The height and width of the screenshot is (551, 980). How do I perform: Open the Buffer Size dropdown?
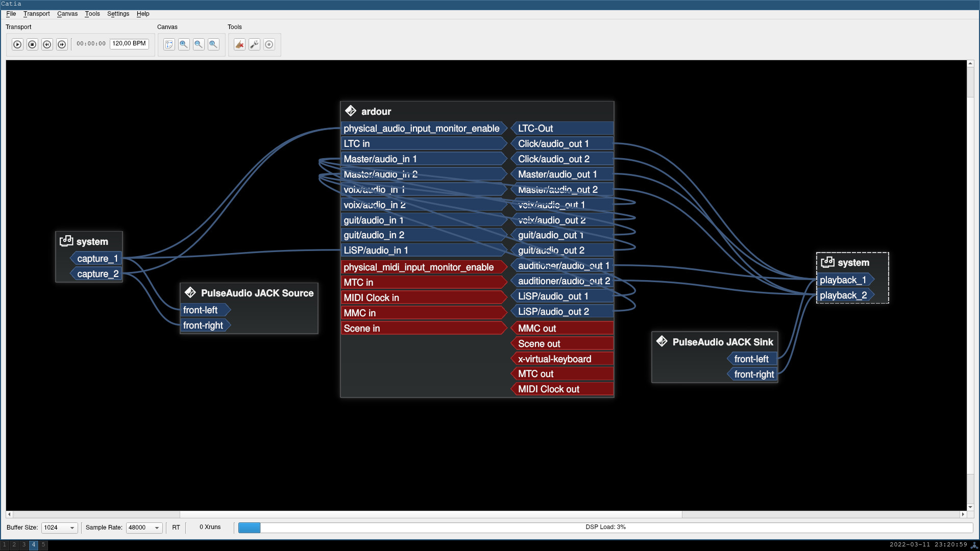coord(59,528)
